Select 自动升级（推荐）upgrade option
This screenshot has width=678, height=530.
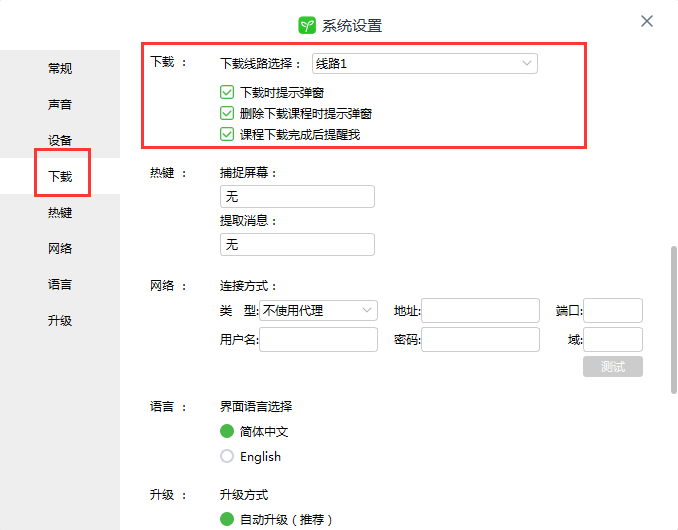coord(227,520)
